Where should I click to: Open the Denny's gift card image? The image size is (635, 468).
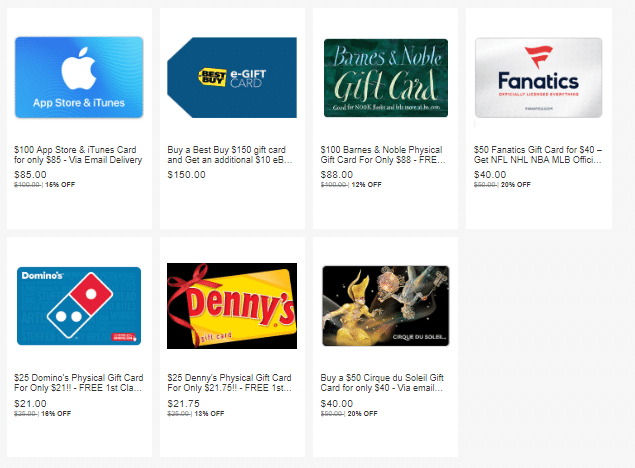point(232,306)
